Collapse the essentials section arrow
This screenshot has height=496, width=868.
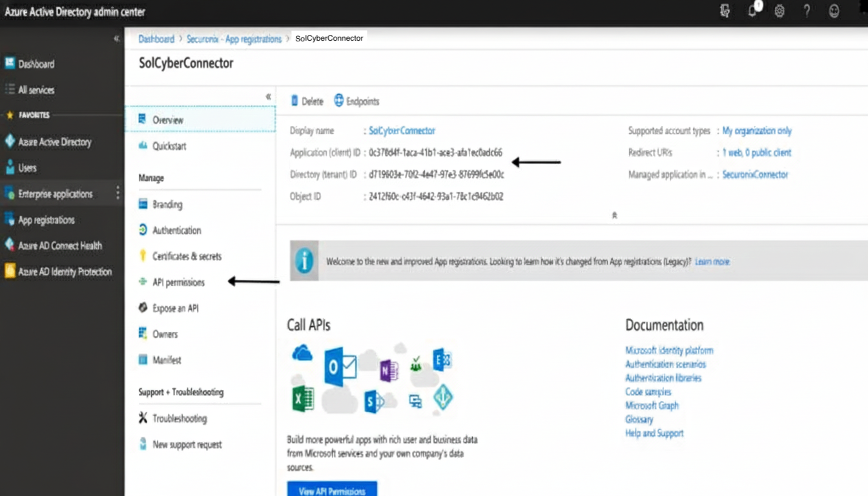(614, 216)
